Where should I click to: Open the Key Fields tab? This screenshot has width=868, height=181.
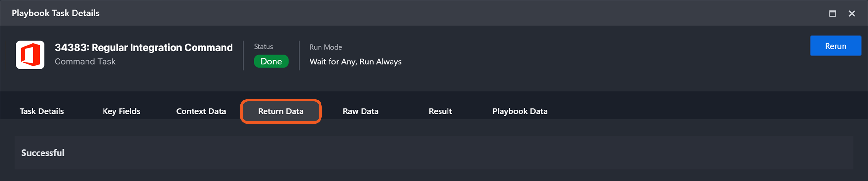121,111
